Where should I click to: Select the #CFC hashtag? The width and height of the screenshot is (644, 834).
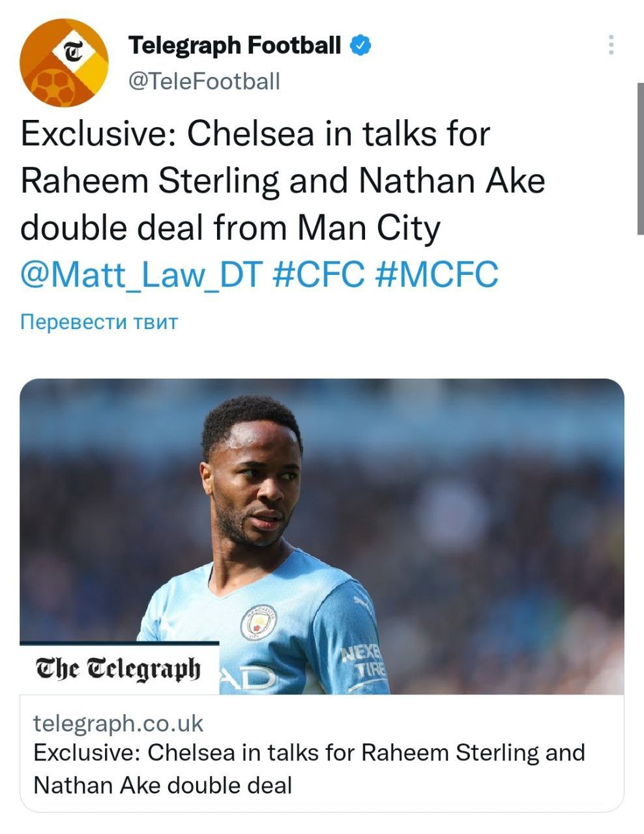click(x=317, y=274)
